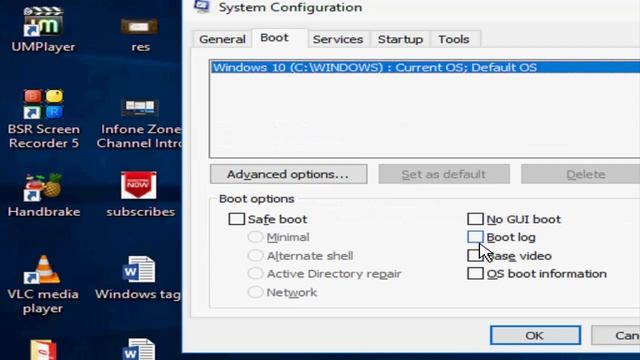Go to the Tools tab
This screenshot has width=640, height=360.
click(454, 39)
